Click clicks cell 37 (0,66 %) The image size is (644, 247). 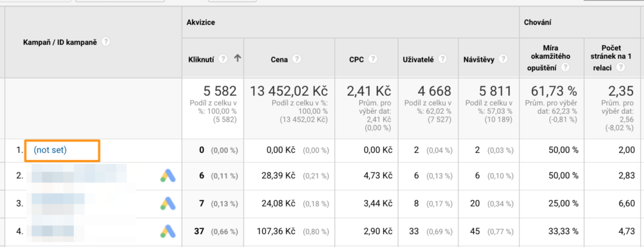pos(216,231)
